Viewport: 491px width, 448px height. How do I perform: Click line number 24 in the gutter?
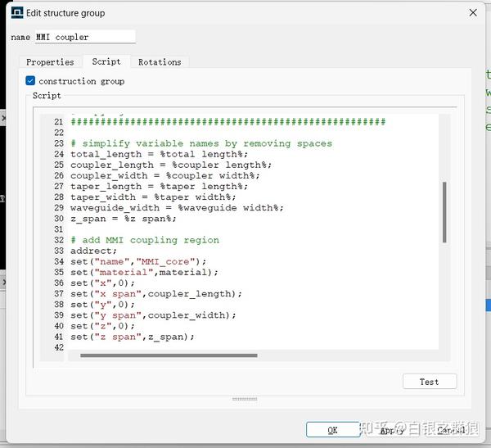[59, 154]
